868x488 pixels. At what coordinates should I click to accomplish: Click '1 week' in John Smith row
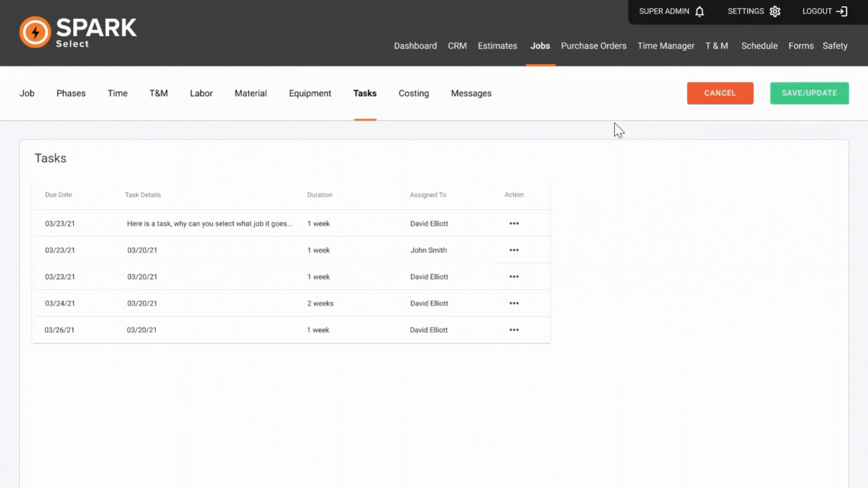(x=318, y=250)
